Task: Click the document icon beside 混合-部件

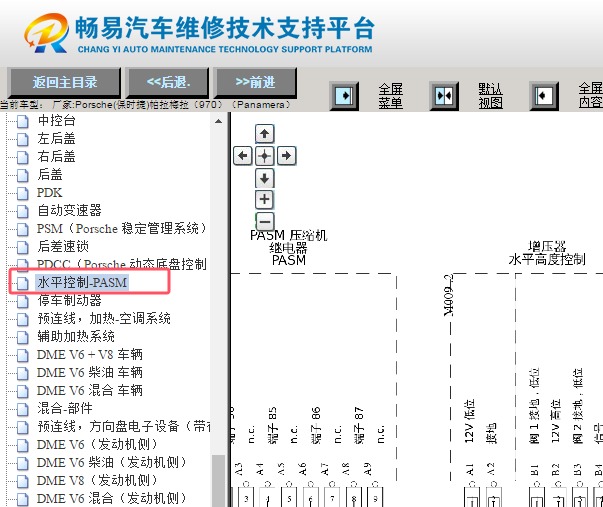Action: [23, 409]
